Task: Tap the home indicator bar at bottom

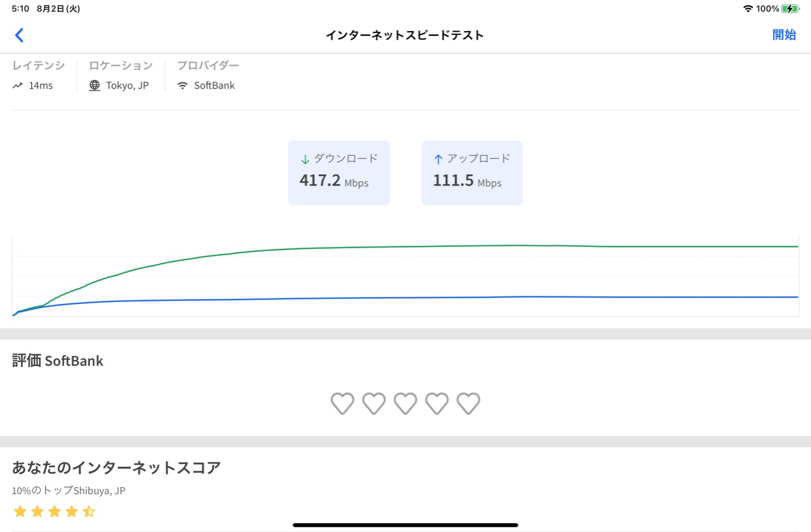Action: click(405, 525)
